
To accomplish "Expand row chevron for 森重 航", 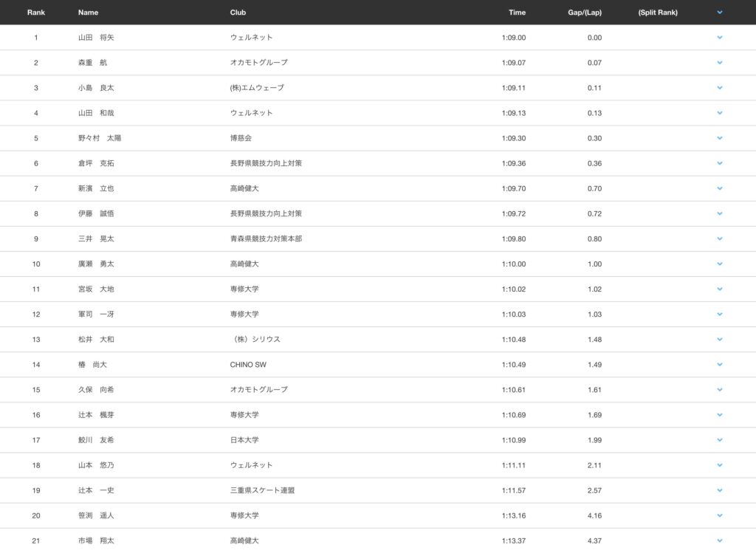I will tap(719, 63).
